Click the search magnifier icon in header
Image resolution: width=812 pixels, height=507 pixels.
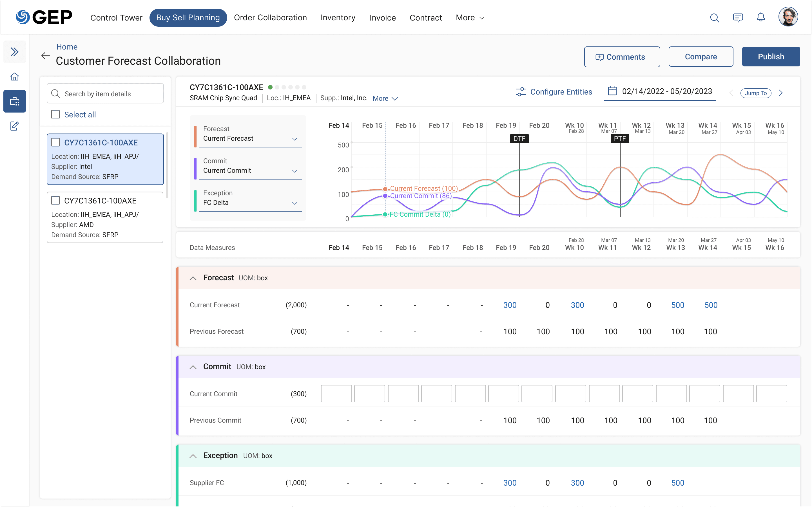pyautogui.click(x=714, y=18)
